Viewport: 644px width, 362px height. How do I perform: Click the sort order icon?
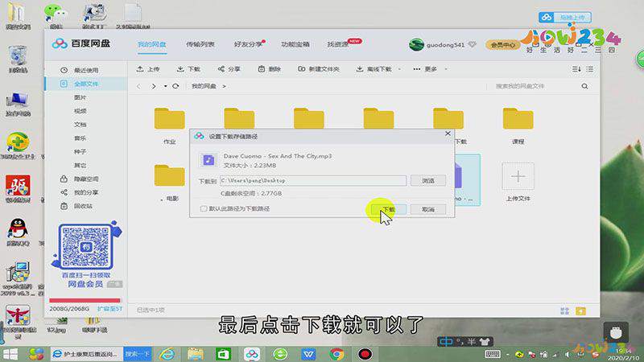pyautogui.click(x=576, y=69)
